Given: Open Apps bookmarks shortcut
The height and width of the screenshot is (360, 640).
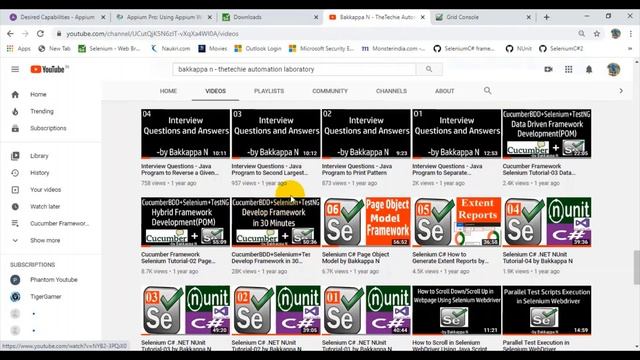Looking at the screenshot, I should [x=19, y=49].
